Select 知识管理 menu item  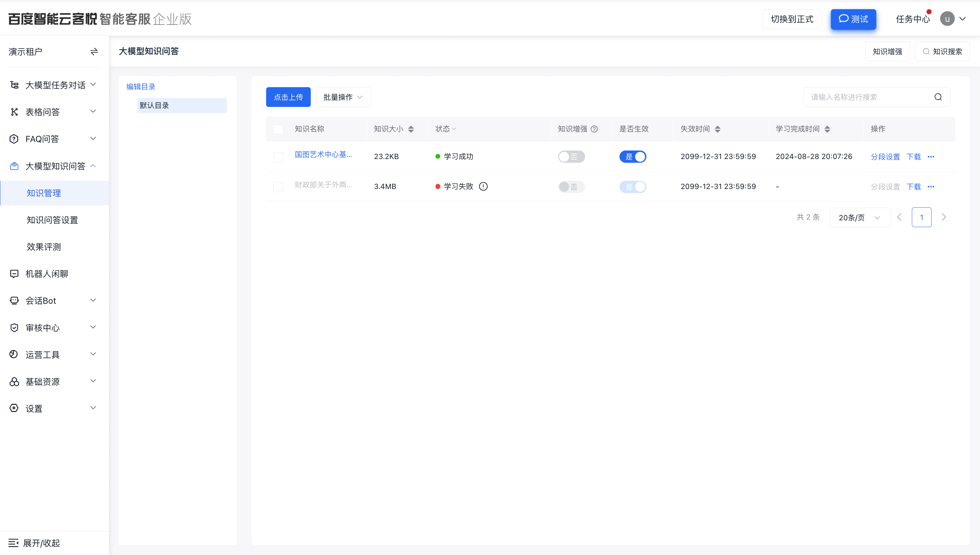point(55,193)
